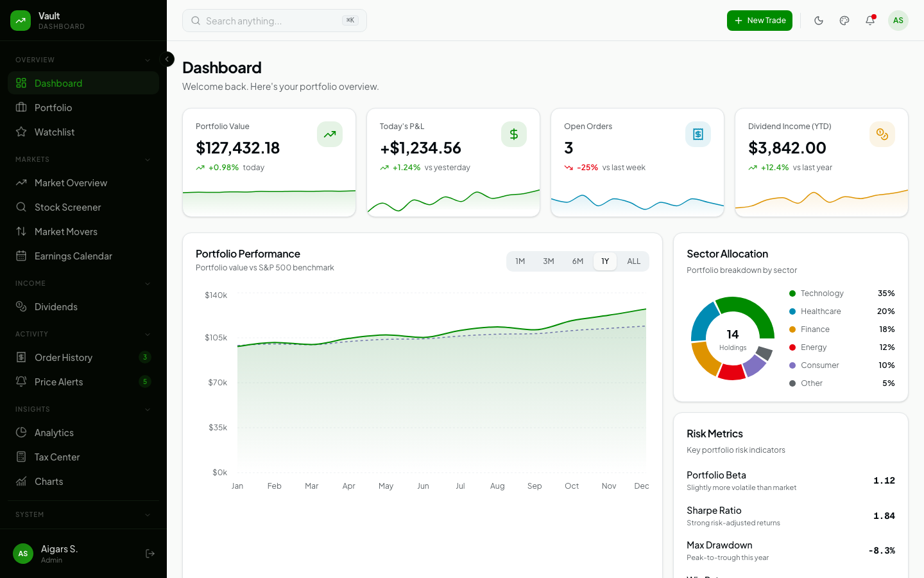Click the Dividends coin icon
Image resolution: width=924 pixels, height=578 pixels.
pyautogui.click(x=21, y=306)
